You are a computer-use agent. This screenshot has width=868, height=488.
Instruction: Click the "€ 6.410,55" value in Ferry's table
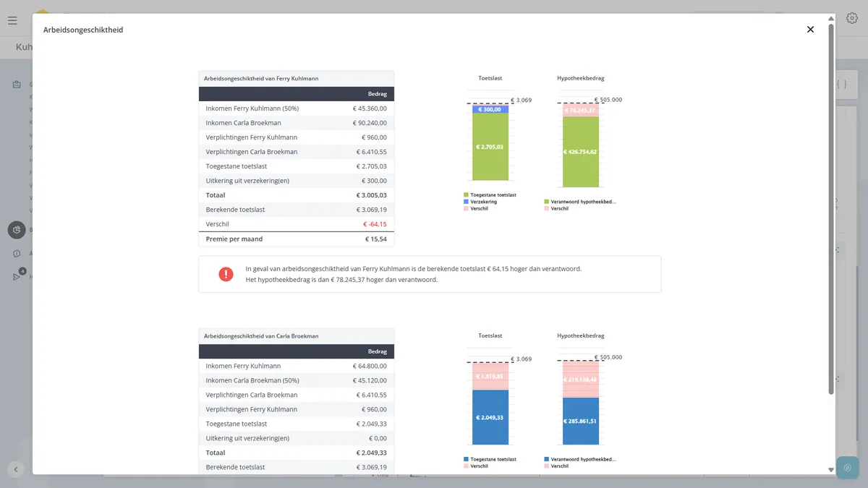[372, 152]
